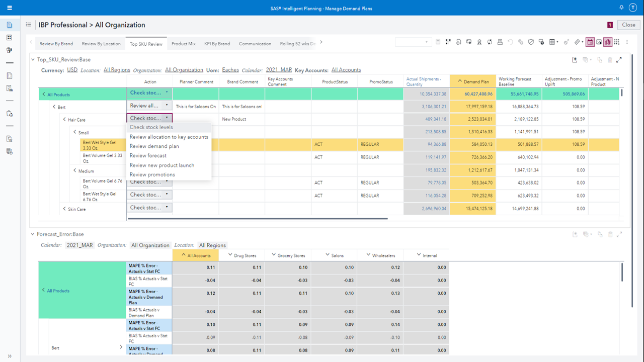Switch to Review By Brand tab
644x362 pixels.
[56, 44]
